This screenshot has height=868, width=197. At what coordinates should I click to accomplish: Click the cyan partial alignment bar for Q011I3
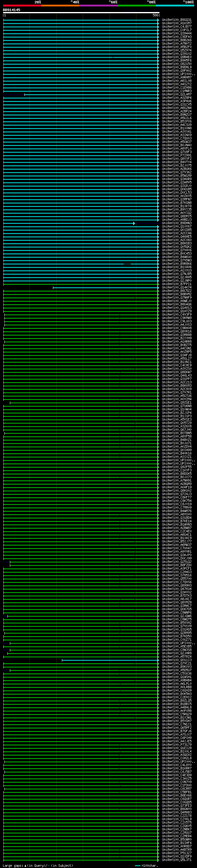point(110,660)
